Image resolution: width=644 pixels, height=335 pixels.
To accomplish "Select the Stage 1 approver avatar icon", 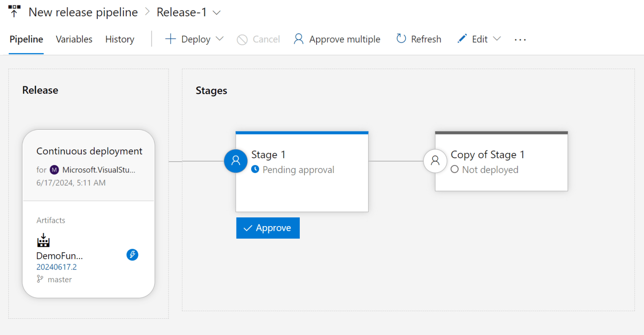I will pos(236,161).
